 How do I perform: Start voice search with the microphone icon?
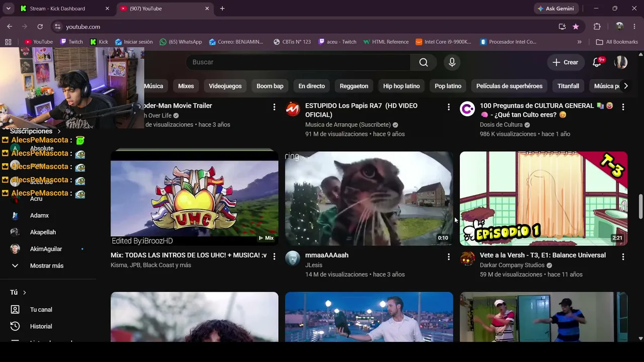[452, 62]
